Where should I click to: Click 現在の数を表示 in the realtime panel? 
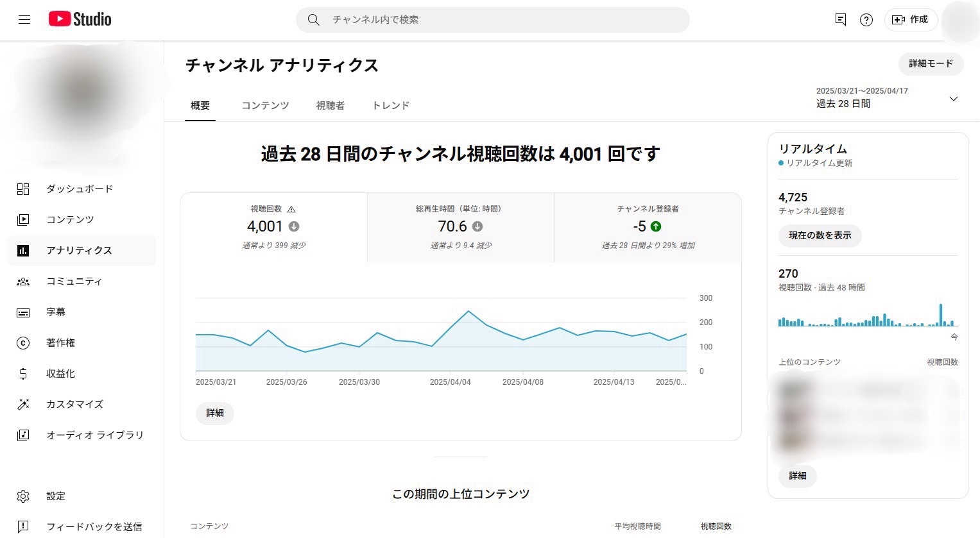pyautogui.click(x=820, y=236)
